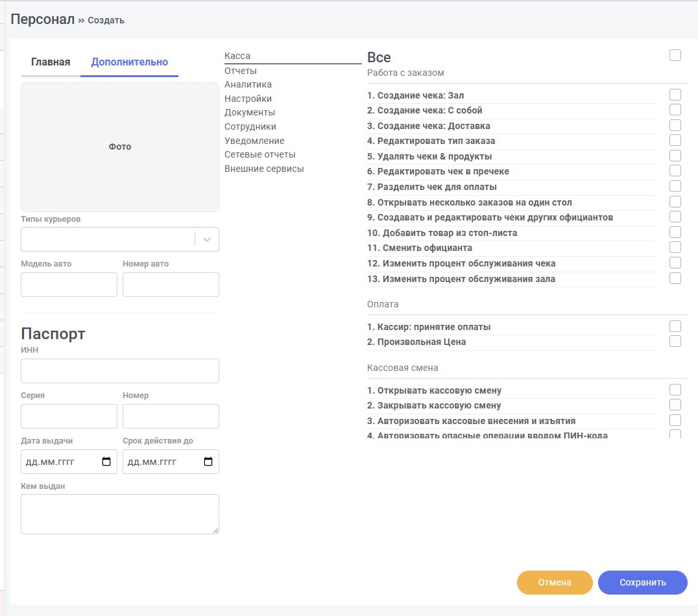The image size is (698, 616).
Task: Click the passport Серия field
Action: coord(69,416)
